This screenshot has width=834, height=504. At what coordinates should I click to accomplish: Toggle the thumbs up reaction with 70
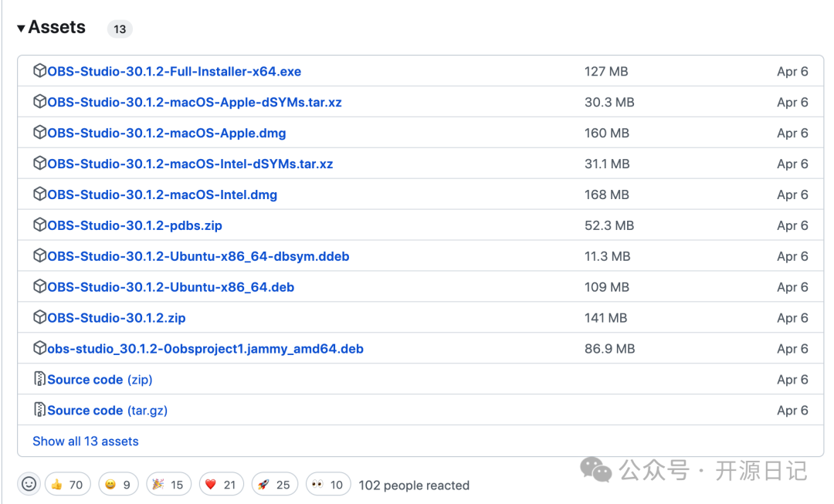point(67,485)
